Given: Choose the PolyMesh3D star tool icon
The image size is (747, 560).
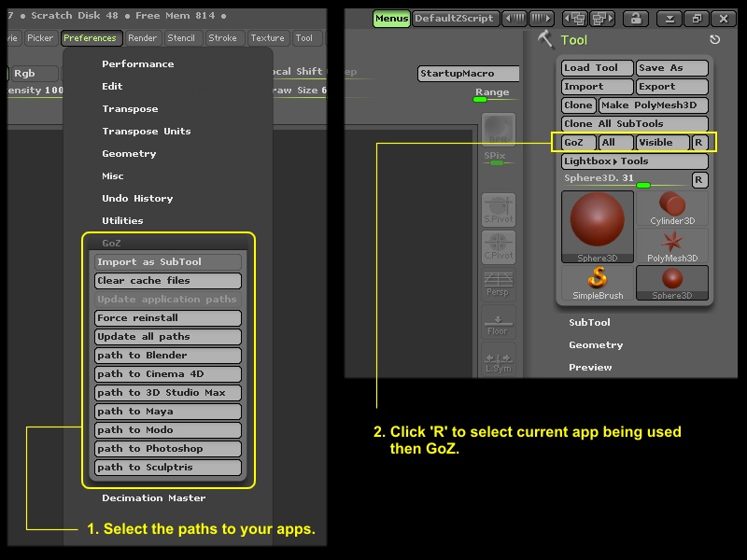Looking at the screenshot, I should pos(672,245).
